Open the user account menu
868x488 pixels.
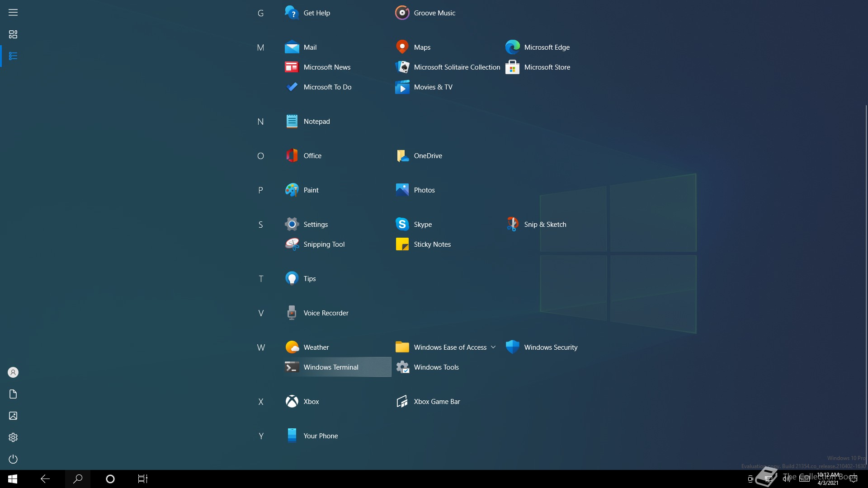(x=13, y=372)
